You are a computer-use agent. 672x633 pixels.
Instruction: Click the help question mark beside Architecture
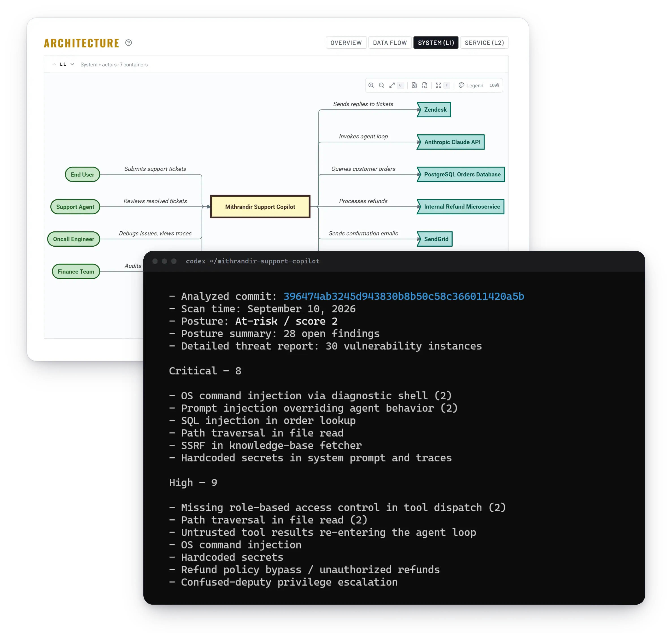pos(128,43)
